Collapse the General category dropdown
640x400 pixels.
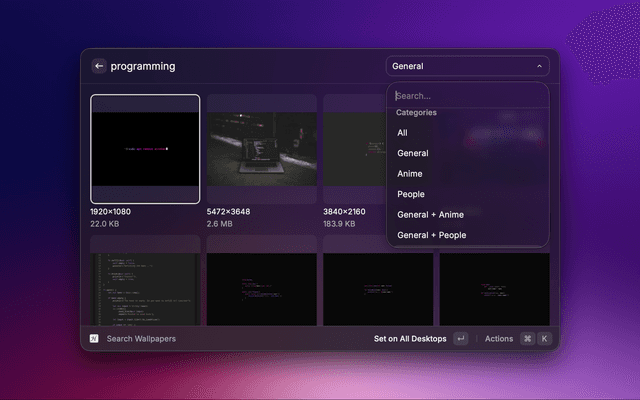tap(467, 66)
